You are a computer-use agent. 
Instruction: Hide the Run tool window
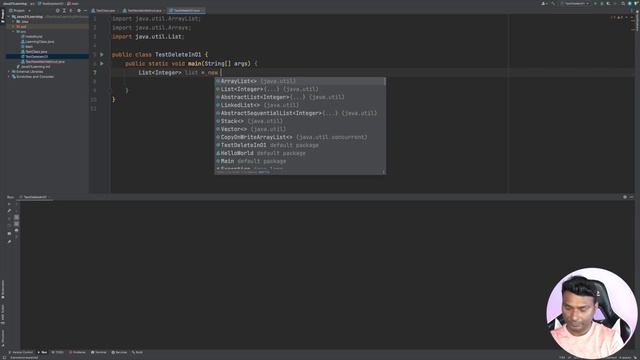(x=631, y=197)
